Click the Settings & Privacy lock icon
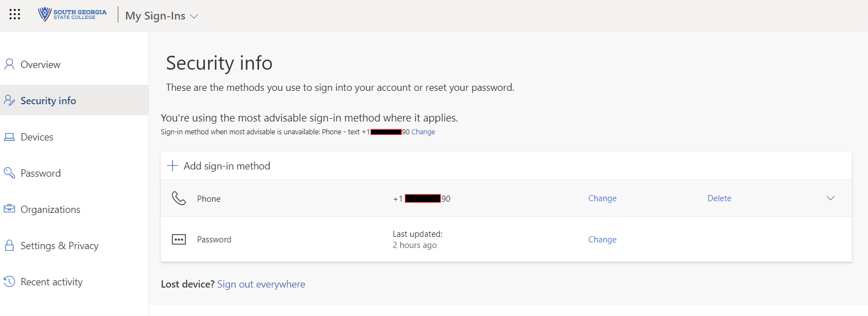 click(x=9, y=246)
